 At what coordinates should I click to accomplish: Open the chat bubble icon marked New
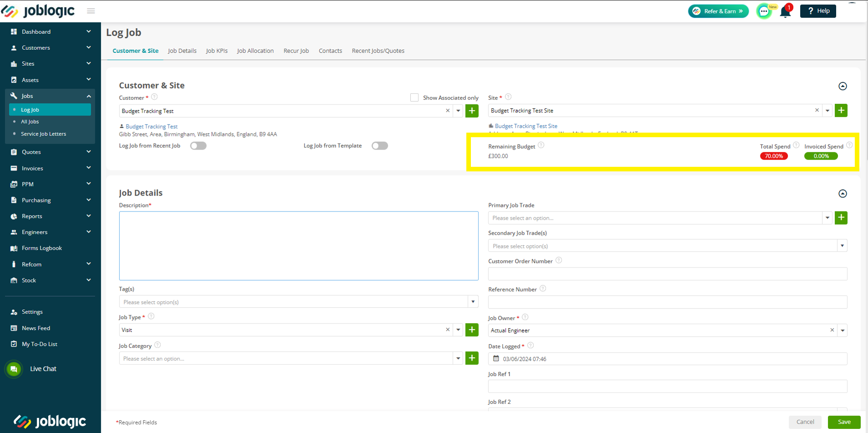[x=764, y=11]
